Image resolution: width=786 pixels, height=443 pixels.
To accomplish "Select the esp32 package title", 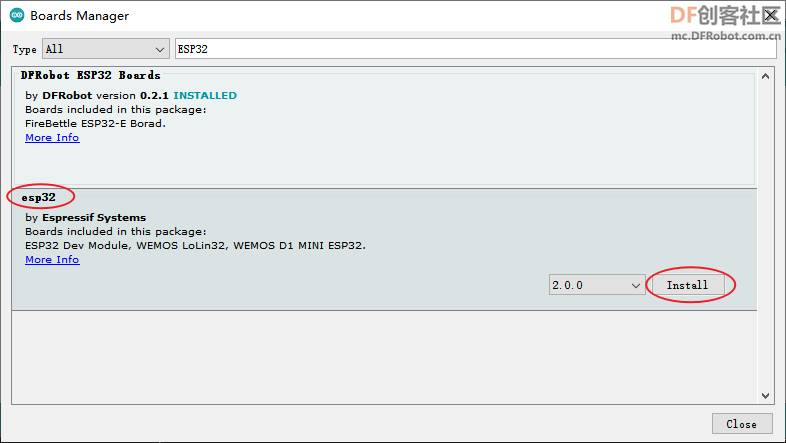I will pos(38,197).
